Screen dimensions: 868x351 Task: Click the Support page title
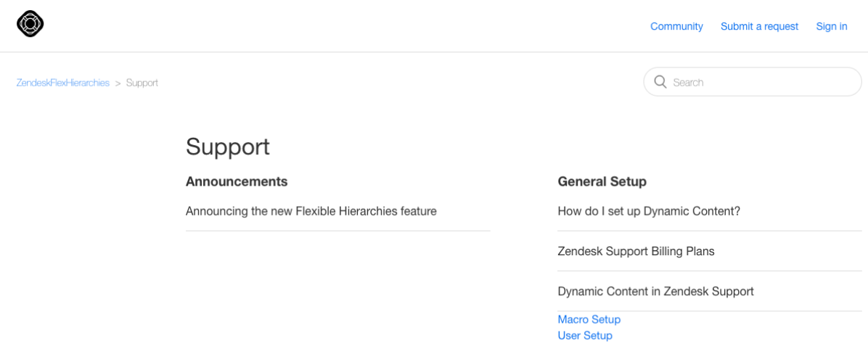[228, 147]
